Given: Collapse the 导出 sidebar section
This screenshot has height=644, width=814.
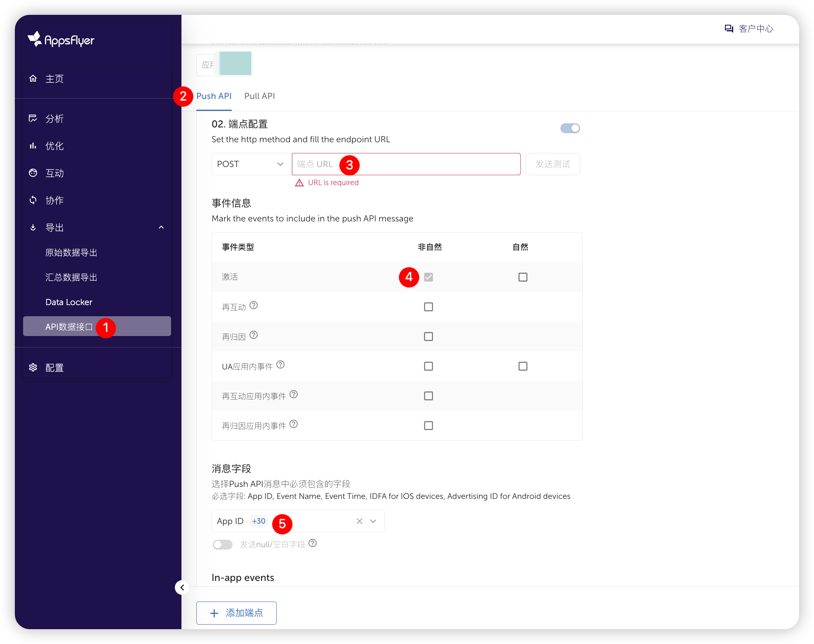Looking at the screenshot, I should pos(161,227).
